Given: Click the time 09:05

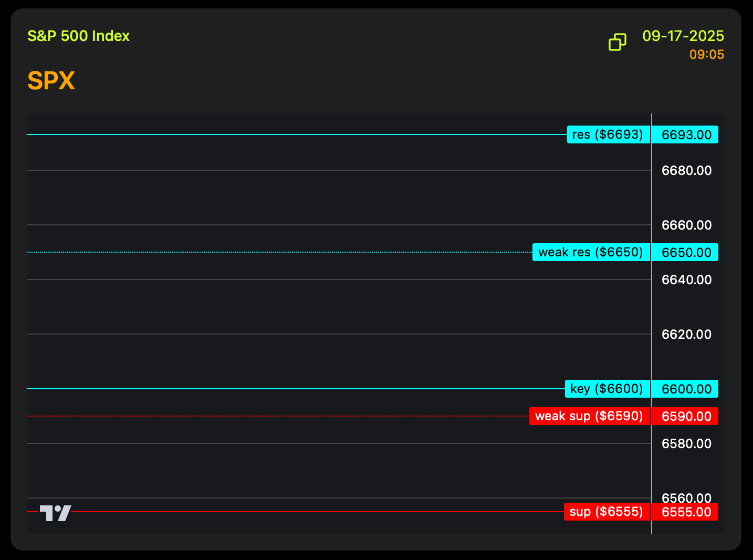Looking at the screenshot, I should (x=707, y=55).
